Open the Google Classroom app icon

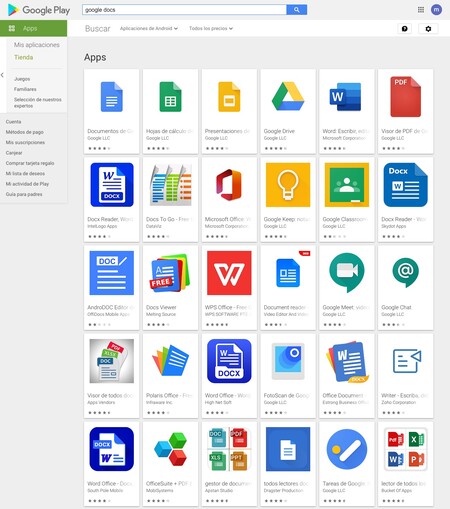tap(347, 185)
